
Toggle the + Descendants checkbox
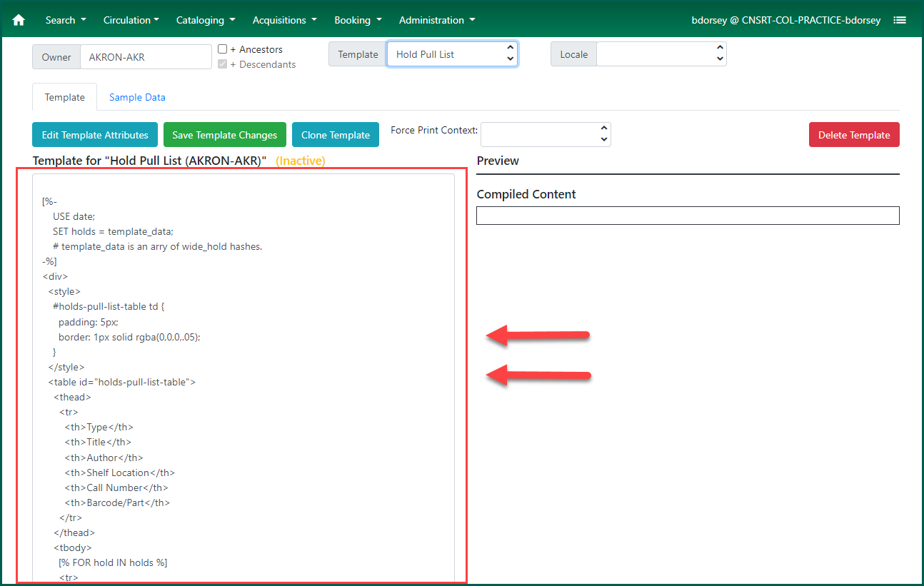(223, 64)
